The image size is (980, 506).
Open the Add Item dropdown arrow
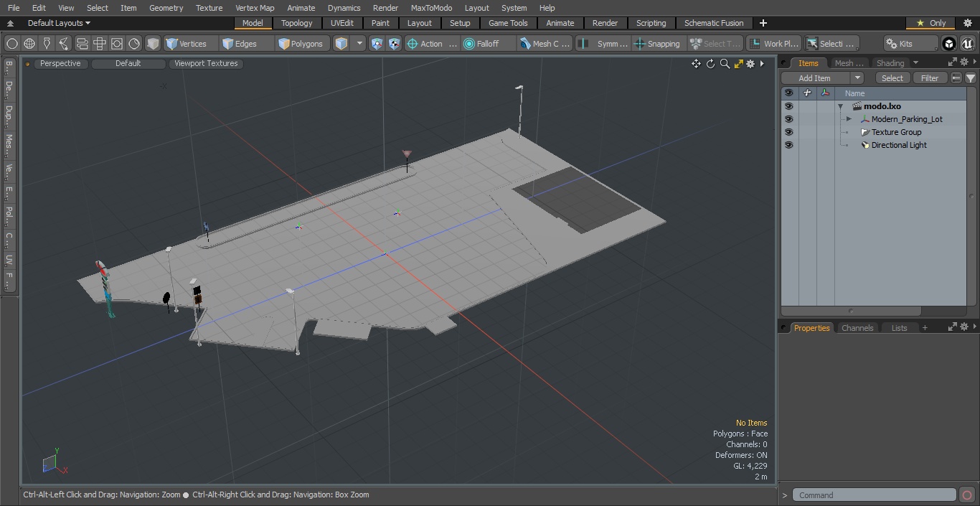(x=857, y=78)
